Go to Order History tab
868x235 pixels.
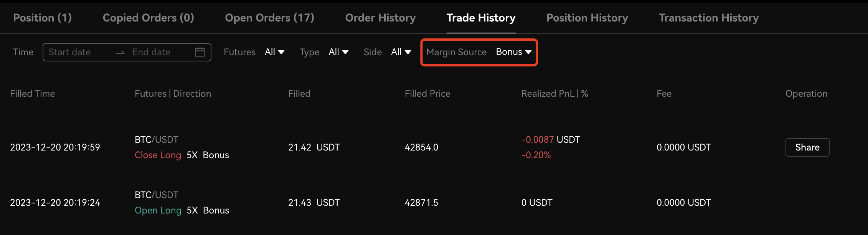click(x=380, y=18)
